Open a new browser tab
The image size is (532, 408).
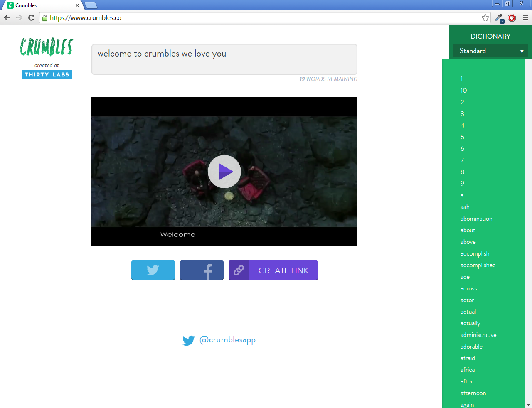pos(91,5)
